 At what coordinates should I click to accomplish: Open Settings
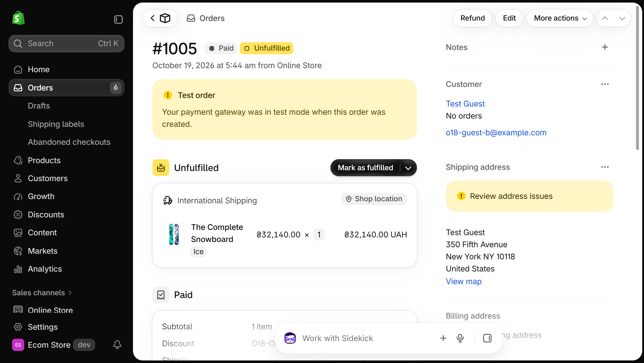[66, 327]
